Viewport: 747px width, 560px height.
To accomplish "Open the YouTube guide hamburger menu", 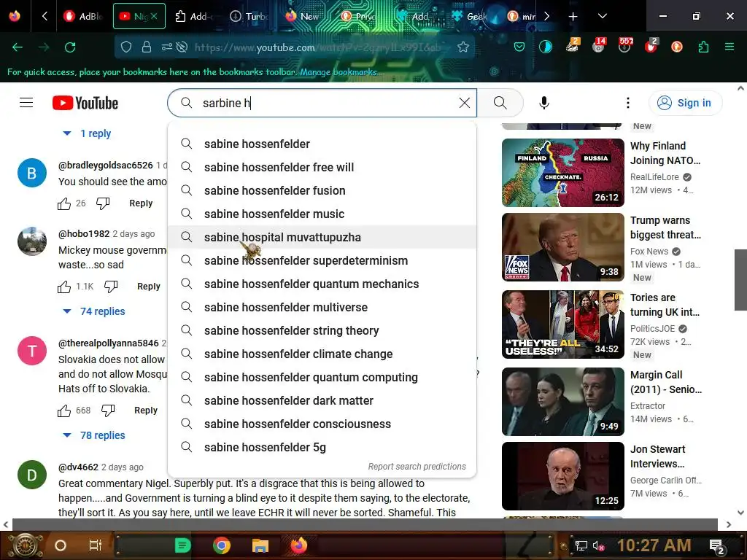I will (x=26, y=103).
